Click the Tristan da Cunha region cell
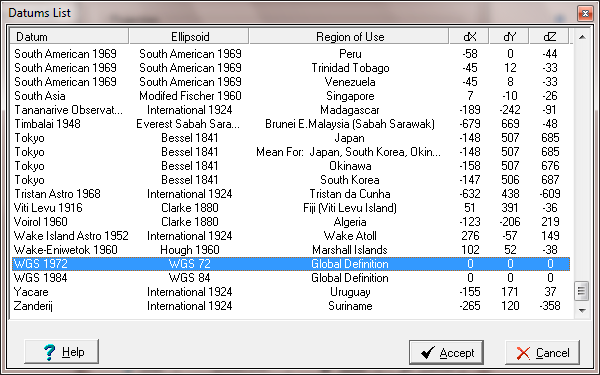Viewport: 600px width, 375px height. coord(350,194)
